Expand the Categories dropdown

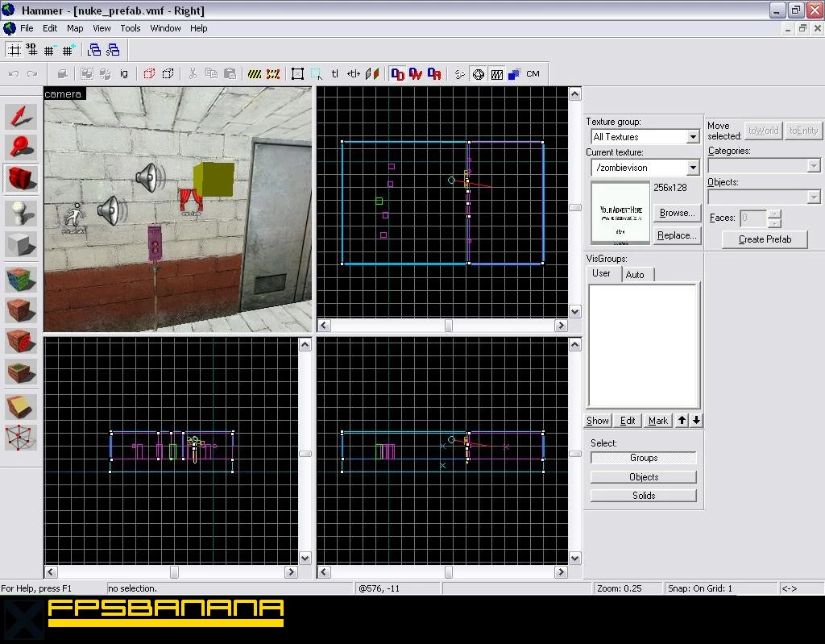[764, 166]
